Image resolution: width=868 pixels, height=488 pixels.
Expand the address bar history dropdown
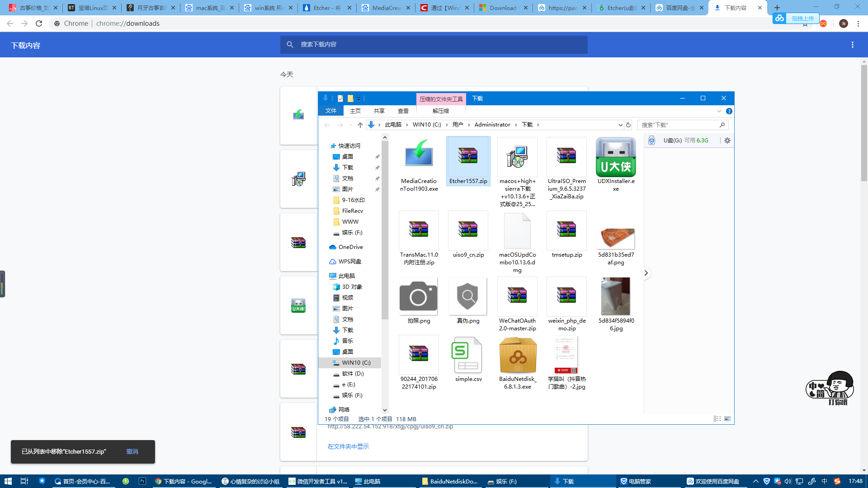point(620,125)
